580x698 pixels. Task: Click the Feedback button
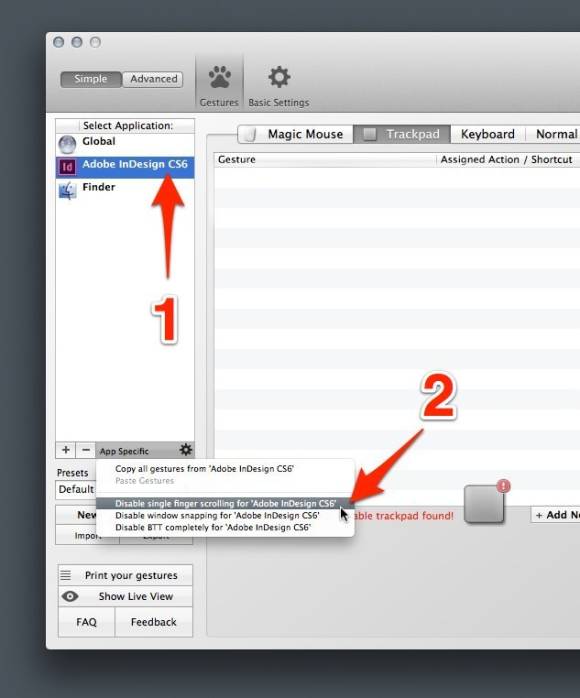tap(154, 622)
